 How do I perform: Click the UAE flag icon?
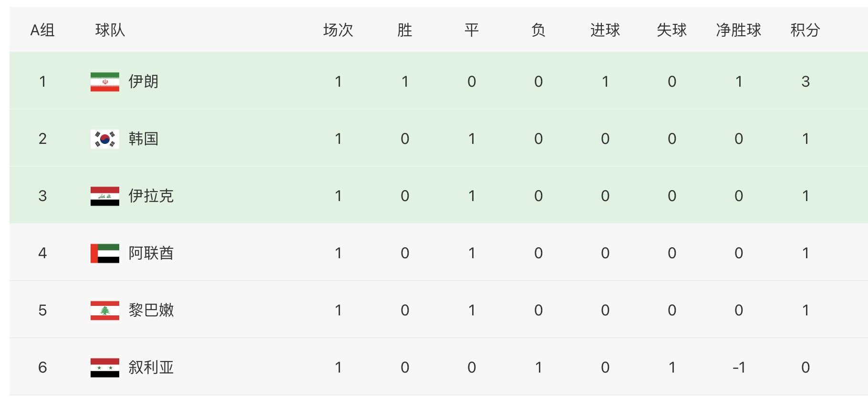click(105, 253)
